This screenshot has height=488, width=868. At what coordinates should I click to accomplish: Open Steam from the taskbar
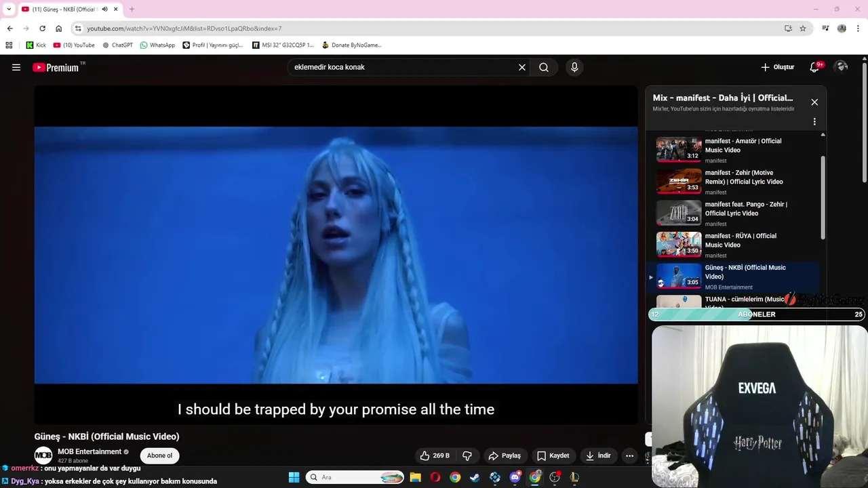[x=475, y=477]
